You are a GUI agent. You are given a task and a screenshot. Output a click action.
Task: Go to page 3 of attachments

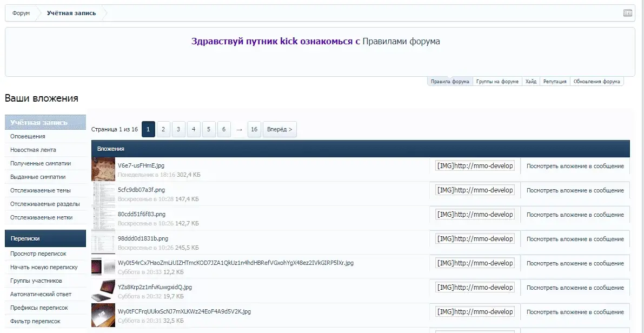coord(178,129)
